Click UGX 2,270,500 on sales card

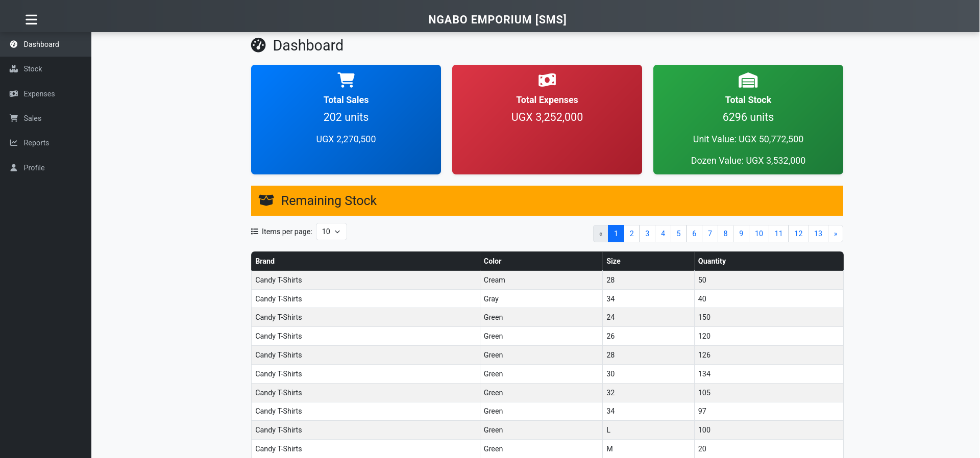(x=346, y=139)
